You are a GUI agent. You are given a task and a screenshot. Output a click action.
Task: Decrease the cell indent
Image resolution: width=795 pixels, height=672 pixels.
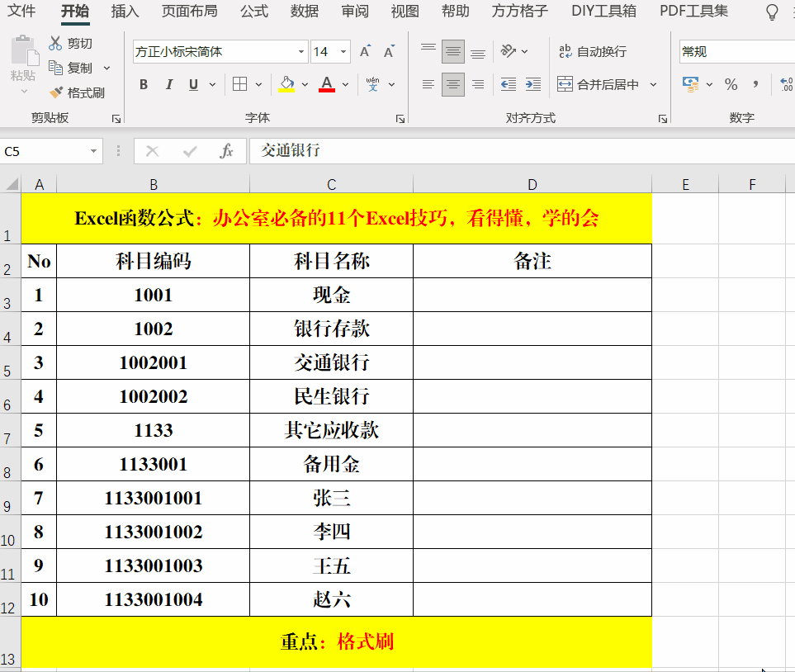508,84
